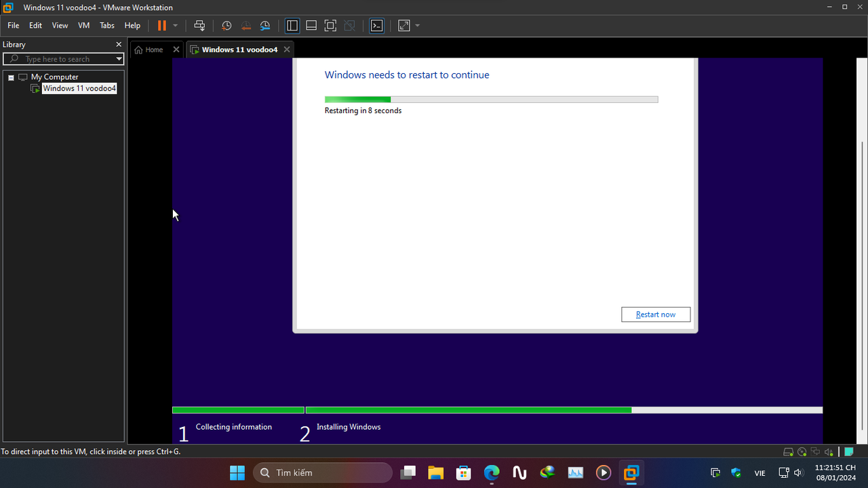
Task: Close the Windows 11 voodoo4 tab
Action: point(287,49)
